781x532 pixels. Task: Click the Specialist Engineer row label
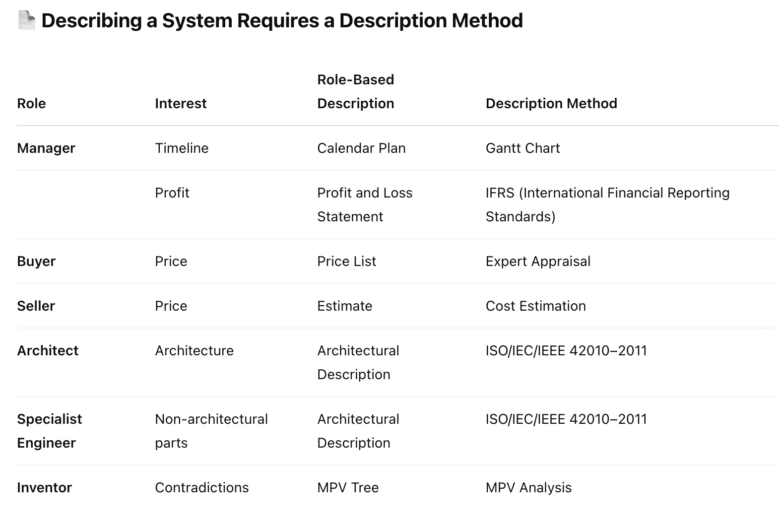click(x=49, y=431)
